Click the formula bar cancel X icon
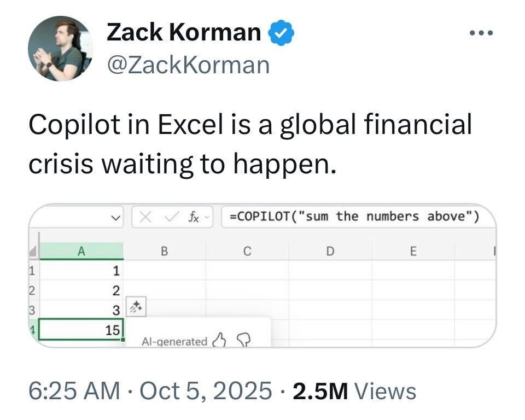Screen dimensions: 525x420 (x=147, y=217)
